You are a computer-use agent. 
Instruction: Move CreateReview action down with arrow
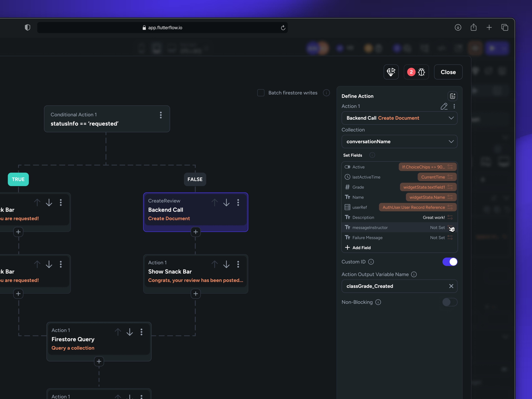[226, 203]
